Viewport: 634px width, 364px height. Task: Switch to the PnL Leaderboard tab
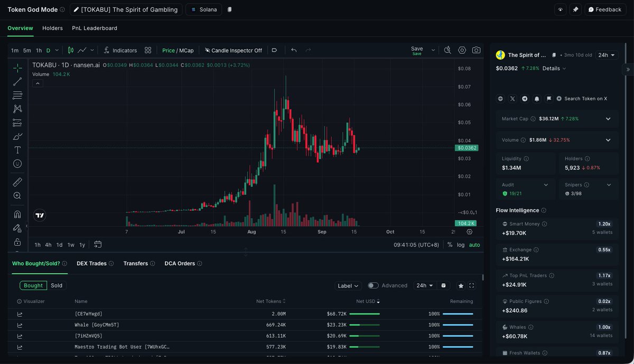pos(95,28)
